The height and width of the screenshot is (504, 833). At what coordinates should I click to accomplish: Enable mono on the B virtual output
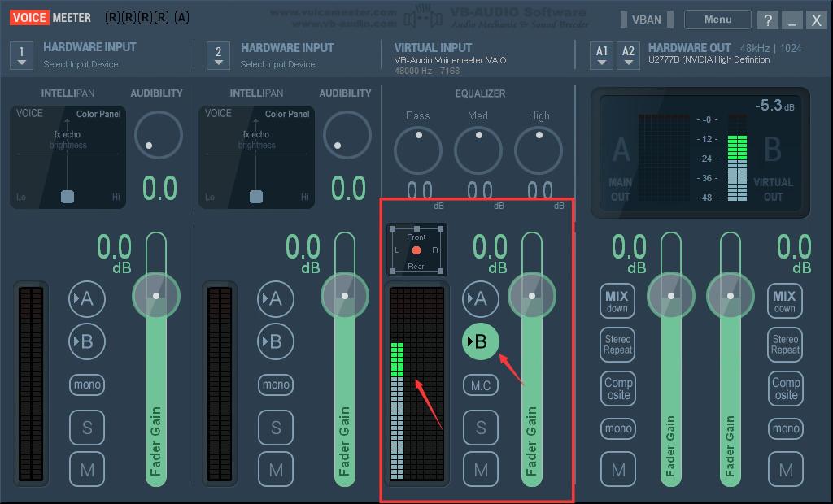[x=786, y=428]
